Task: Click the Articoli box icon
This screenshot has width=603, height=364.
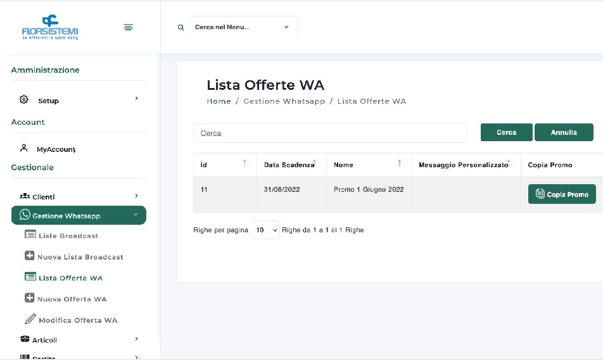Action: pos(25,339)
